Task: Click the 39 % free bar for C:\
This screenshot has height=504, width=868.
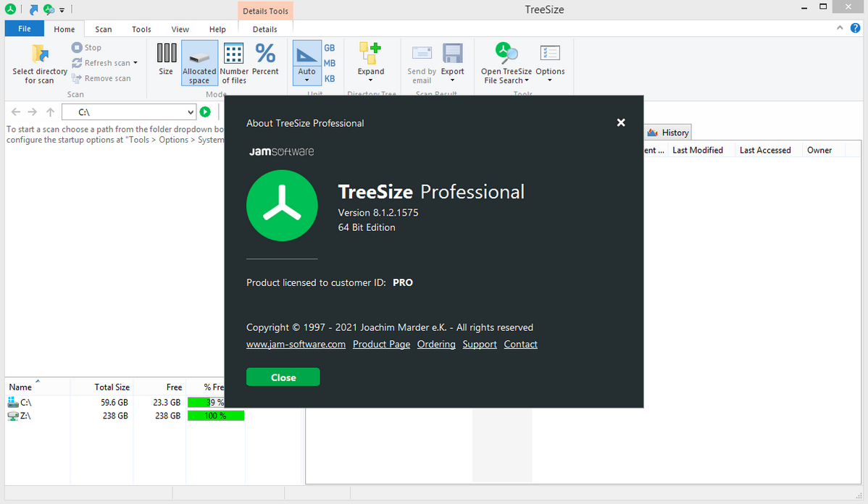Action: [206, 402]
